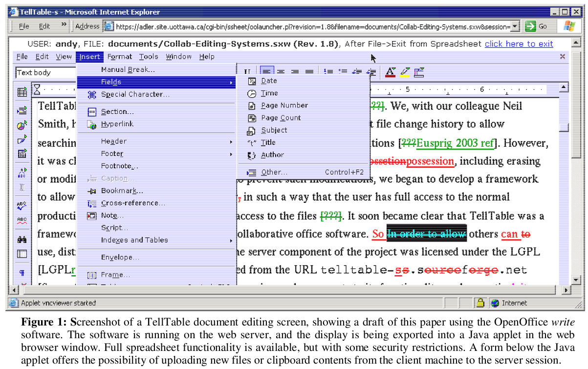Click the Special Character symbol icon

pos(92,95)
